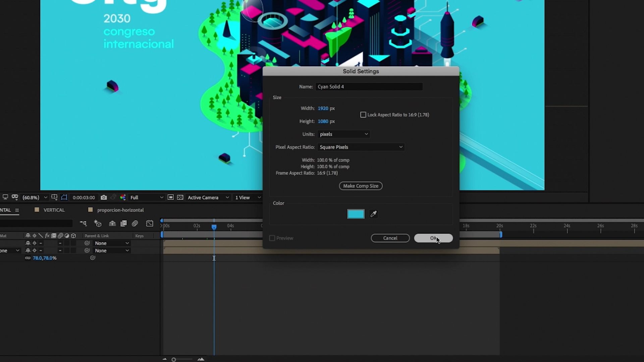
Task: Click the zoom in mountain icon below timeline
Action: (201, 359)
